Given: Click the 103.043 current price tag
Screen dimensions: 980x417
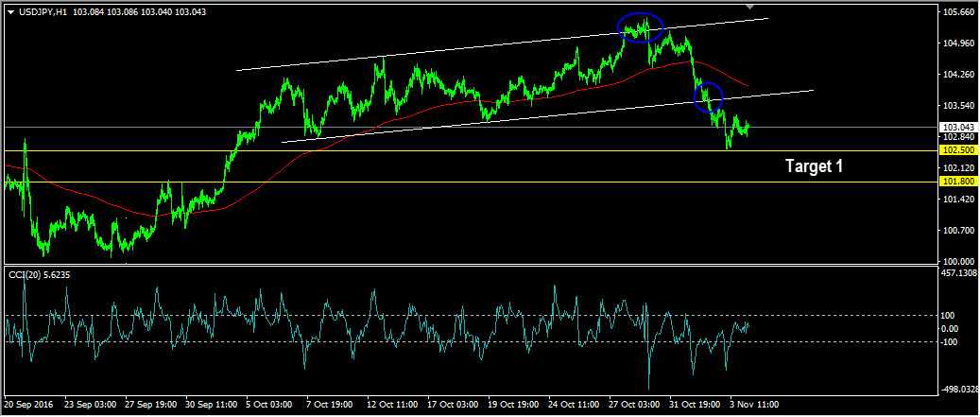Looking at the screenshot, I should pos(957,127).
